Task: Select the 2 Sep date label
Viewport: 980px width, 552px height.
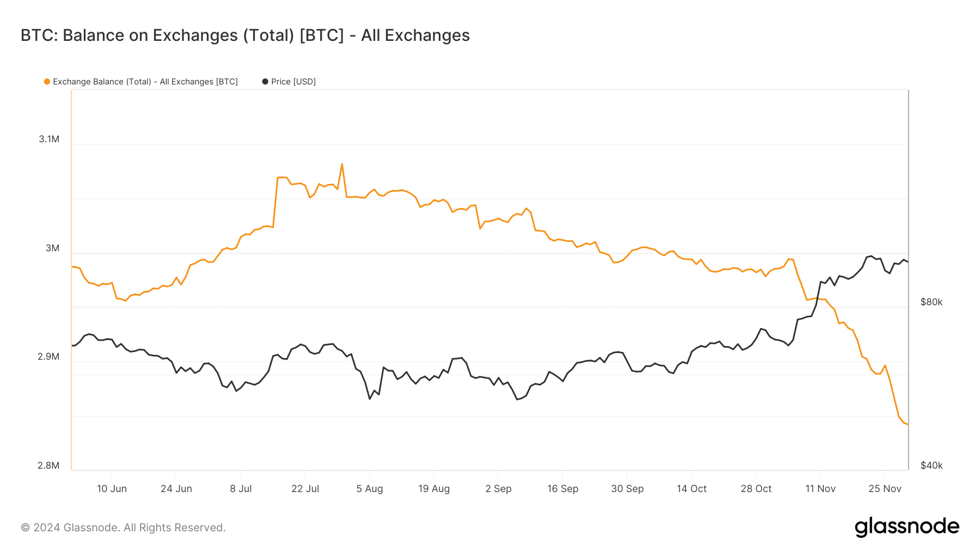Action: click(x=498, y=489)
